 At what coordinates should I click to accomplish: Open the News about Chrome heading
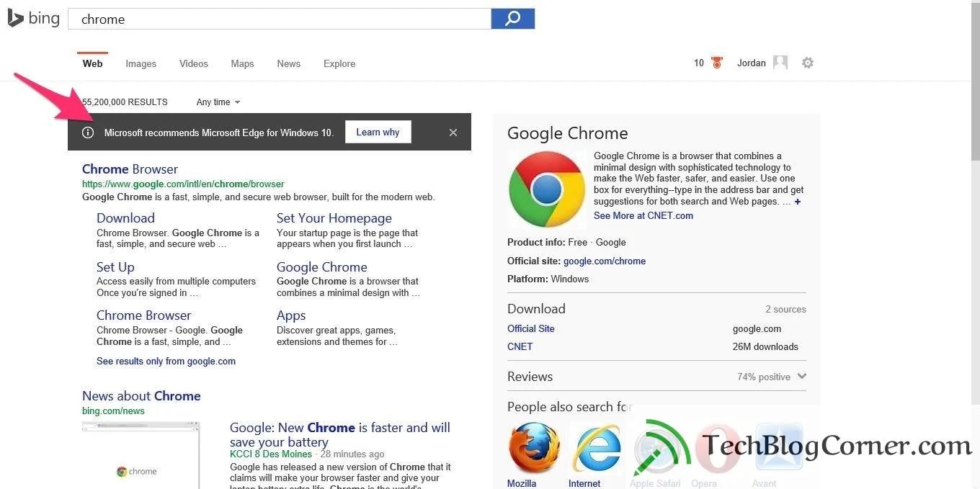pyautogui.click(x=141, y=396)
